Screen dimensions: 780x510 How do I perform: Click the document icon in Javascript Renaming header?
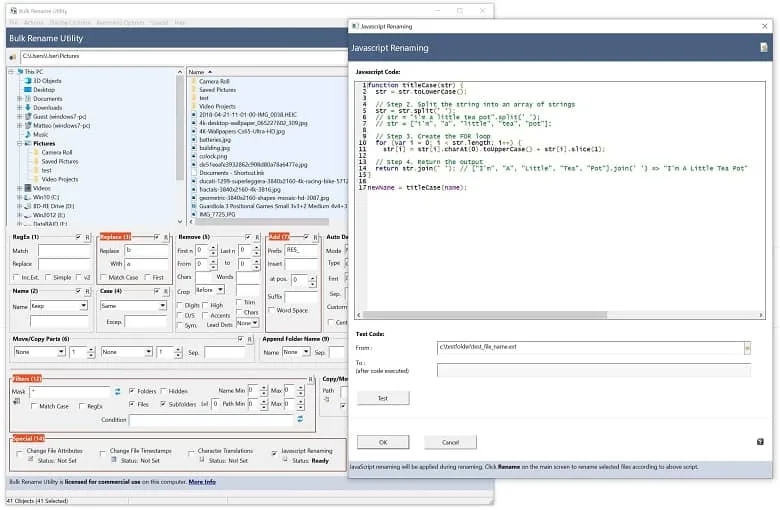click(764, 48)
